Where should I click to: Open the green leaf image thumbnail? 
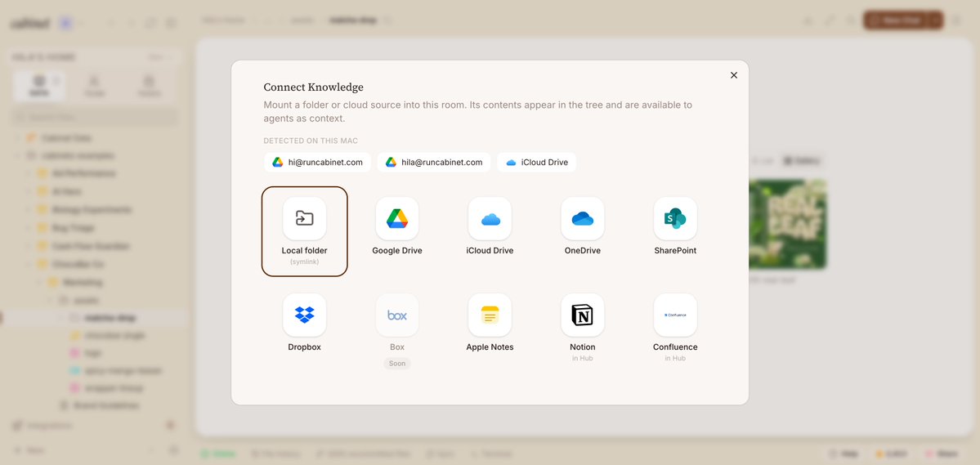[787, 225]
